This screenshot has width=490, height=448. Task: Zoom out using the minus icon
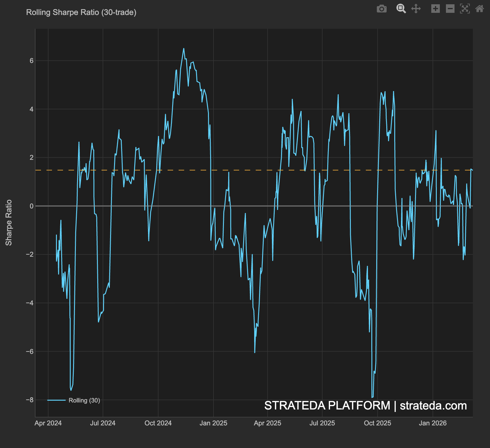pos(450,9)
